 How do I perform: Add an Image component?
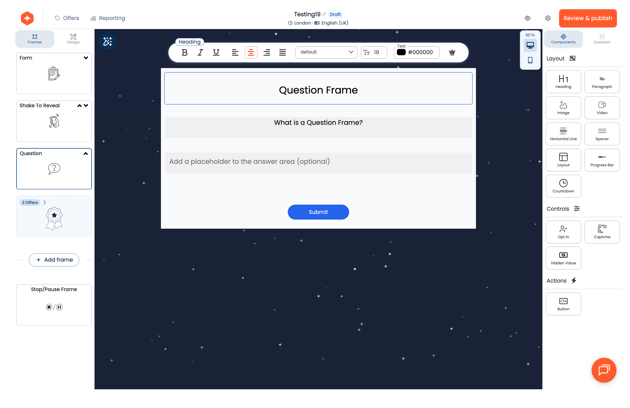(x=564, y=107)
